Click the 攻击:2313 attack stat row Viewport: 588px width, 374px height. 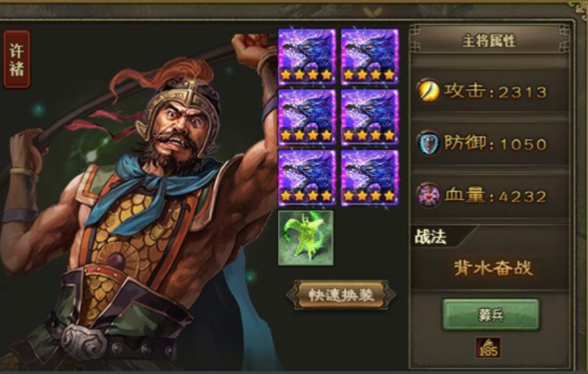click(x=489, y=91)
